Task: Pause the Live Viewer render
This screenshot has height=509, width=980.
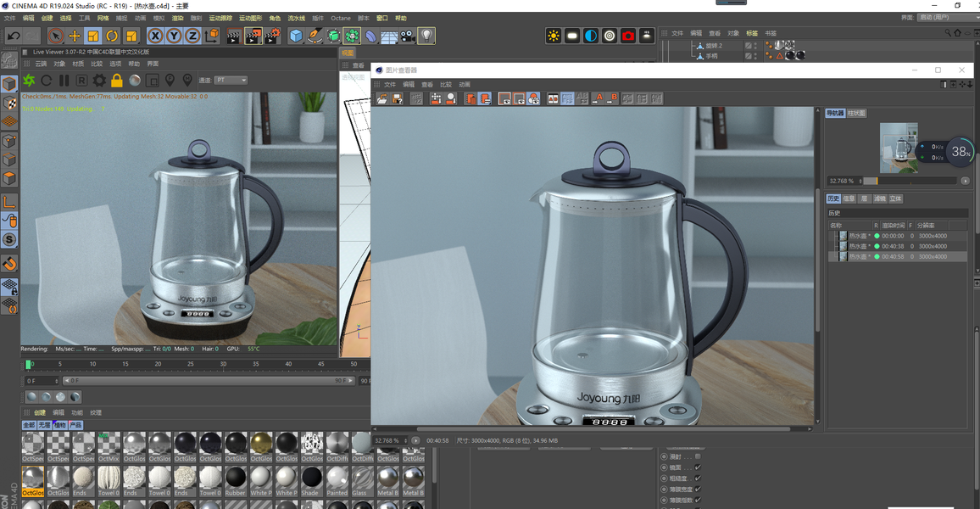Action: (x=64, y=80)
